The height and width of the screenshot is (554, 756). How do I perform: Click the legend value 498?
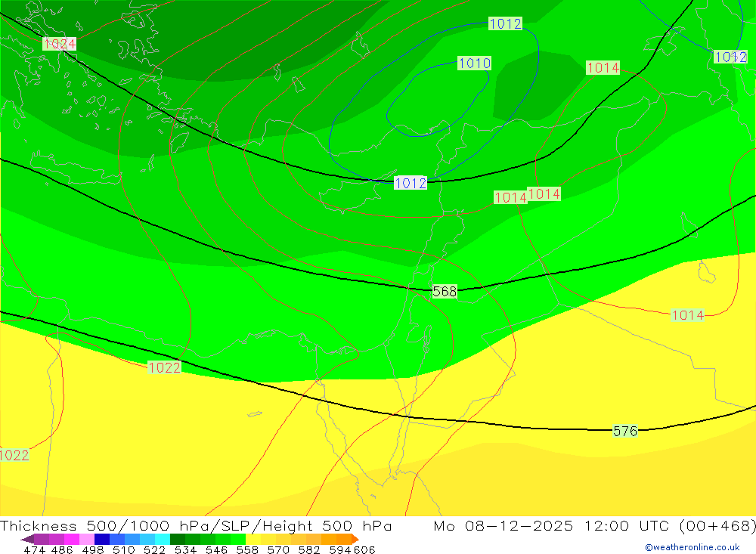[93, 549]
